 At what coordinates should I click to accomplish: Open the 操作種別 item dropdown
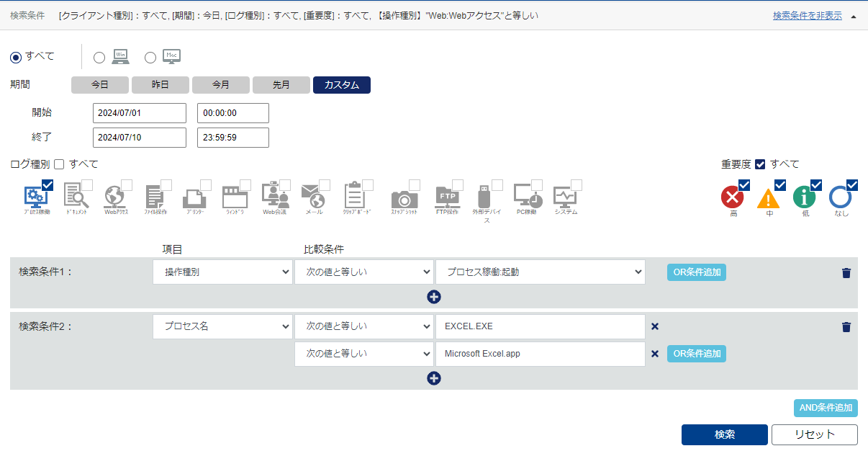point(222,272)
